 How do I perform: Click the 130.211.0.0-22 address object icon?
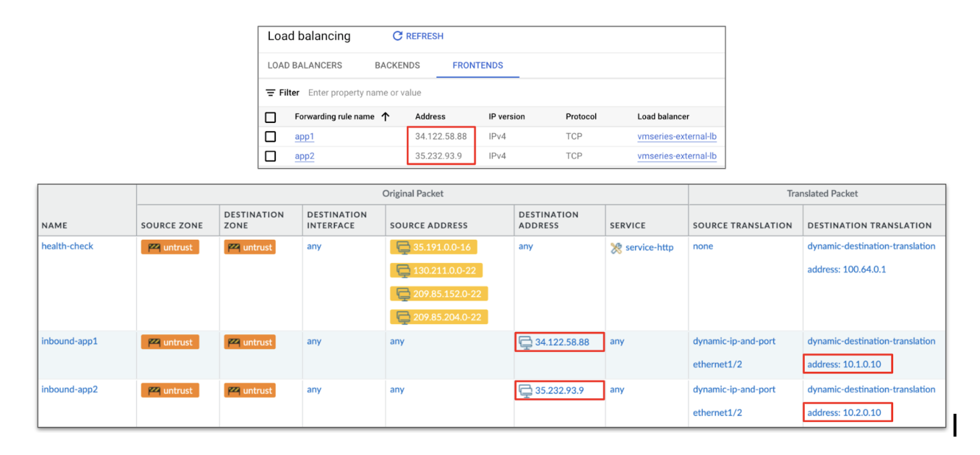point(403,271)
